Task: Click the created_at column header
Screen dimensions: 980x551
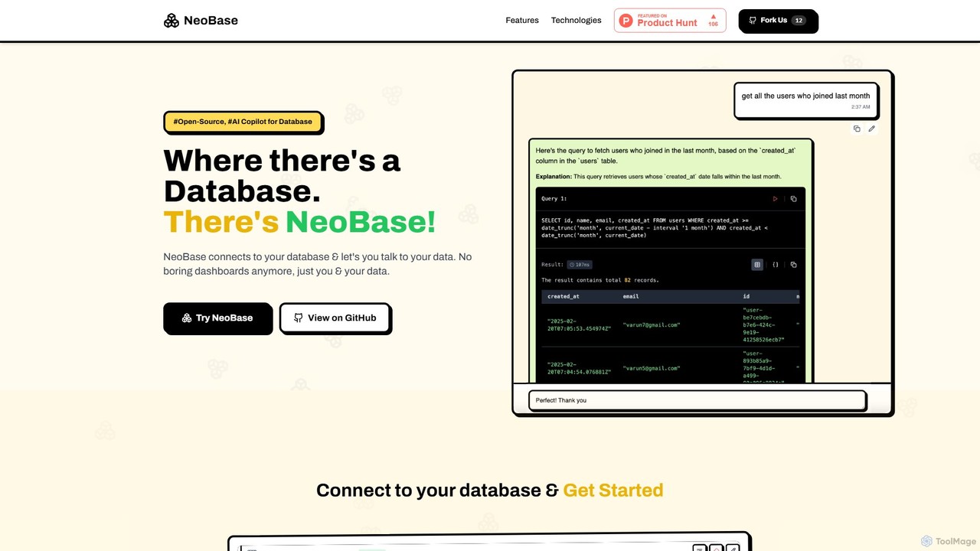Action: pos(563,296)
